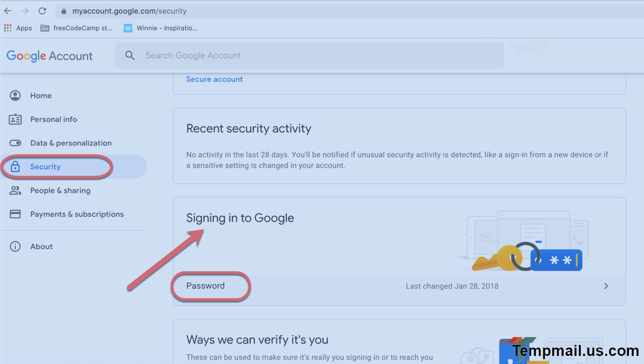
Task: Reload the page with refresh icon
Action: click(x=43, y=11)
